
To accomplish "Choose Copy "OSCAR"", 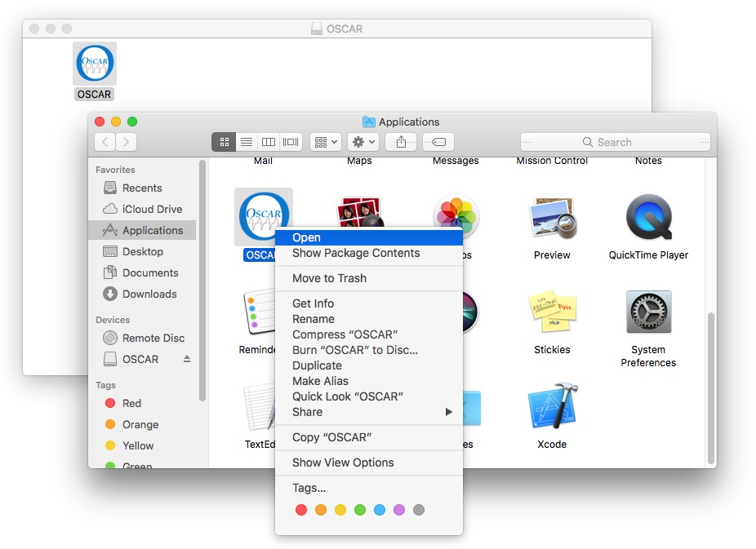I will pos(369,437).
